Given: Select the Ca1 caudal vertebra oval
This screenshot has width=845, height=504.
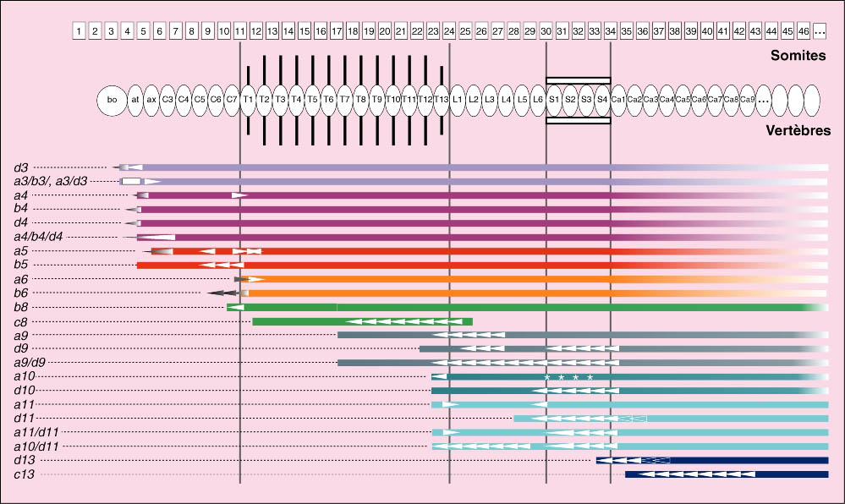Looking at the screenshot, I should 618,100.
